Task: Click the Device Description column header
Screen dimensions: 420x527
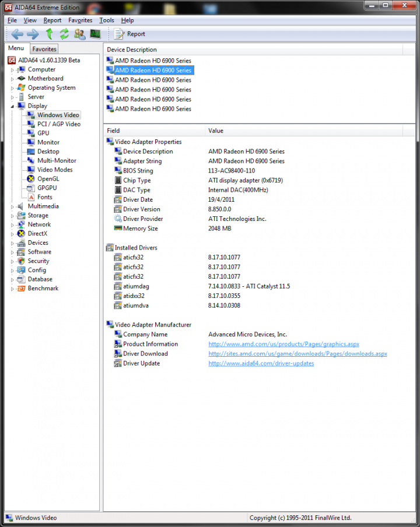Action: 253,50
